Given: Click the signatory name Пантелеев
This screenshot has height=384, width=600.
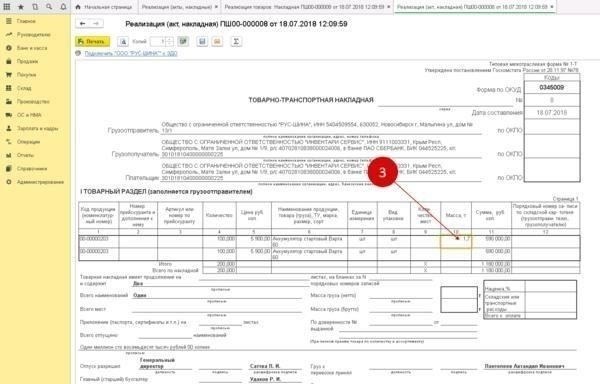Looking at the screenshot, I should point(524,366).
